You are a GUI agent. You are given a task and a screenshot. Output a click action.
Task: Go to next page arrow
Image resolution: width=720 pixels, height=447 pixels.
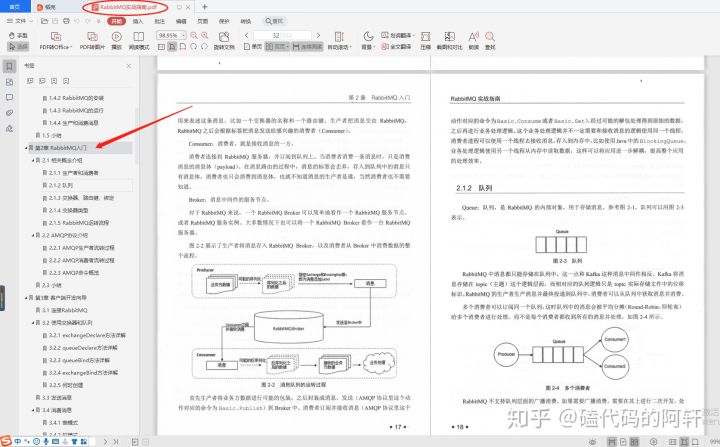pos(318,35)
